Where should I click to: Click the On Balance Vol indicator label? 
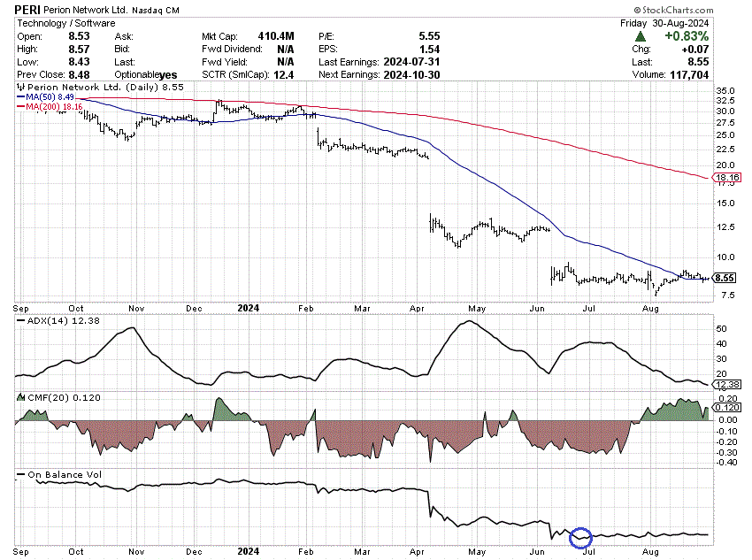click(x=65, y=475)
